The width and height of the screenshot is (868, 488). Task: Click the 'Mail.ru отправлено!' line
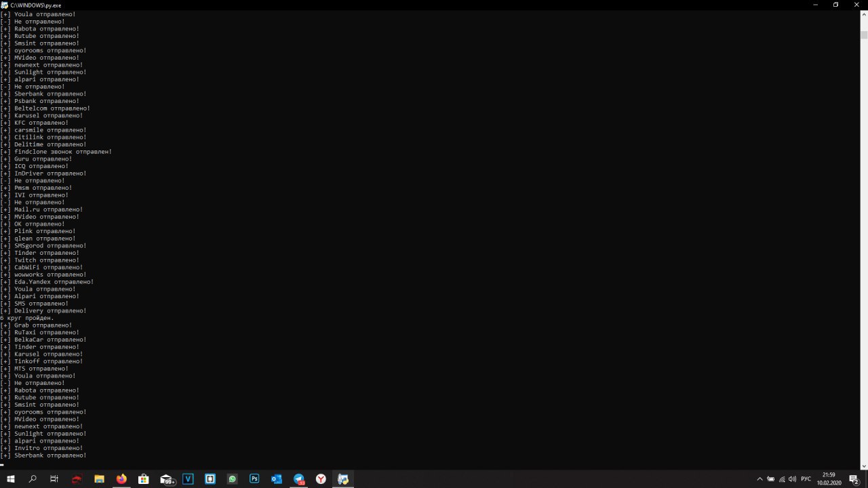pos(41,209)
